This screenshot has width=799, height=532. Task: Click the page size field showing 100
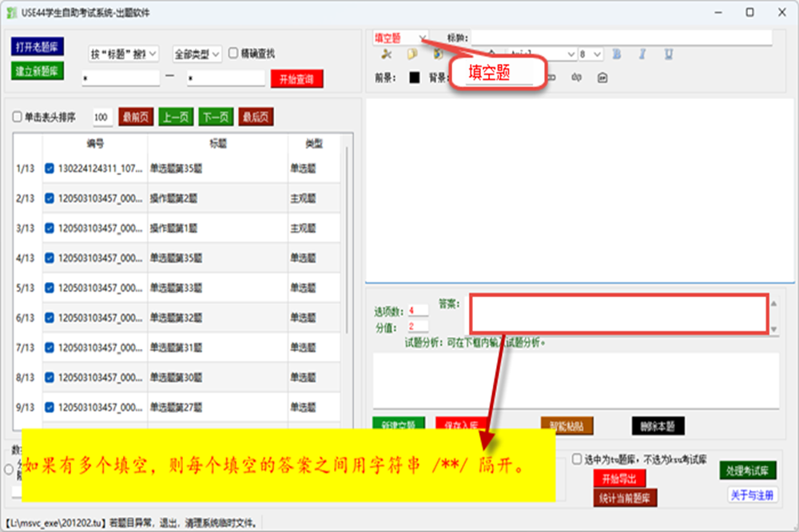tap(102, 117)
